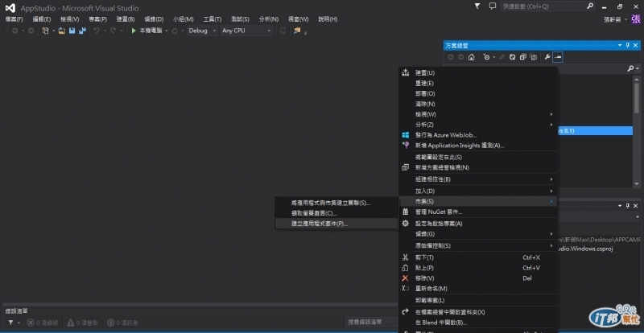
Task: Choose 建置(U) from context menu
Action: click(x=477, y=72)
